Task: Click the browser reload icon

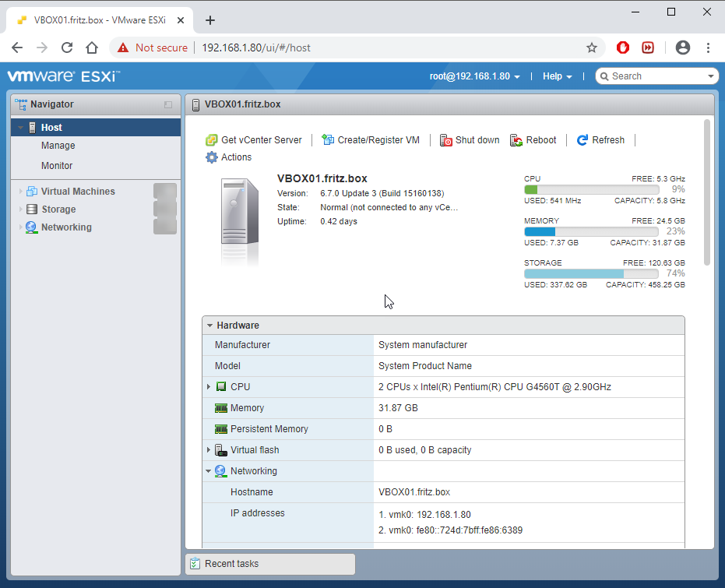Action: (67, 48)
